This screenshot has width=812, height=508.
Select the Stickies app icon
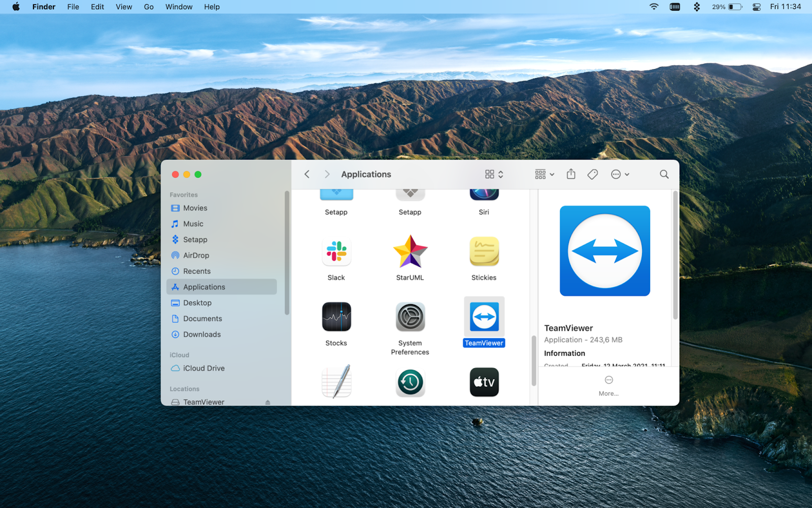pos(484,251)
